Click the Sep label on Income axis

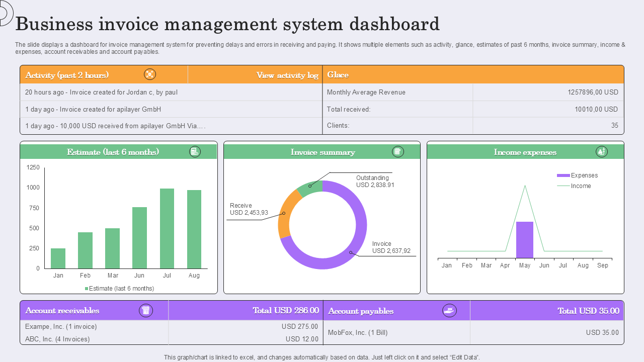pos(602,265)
